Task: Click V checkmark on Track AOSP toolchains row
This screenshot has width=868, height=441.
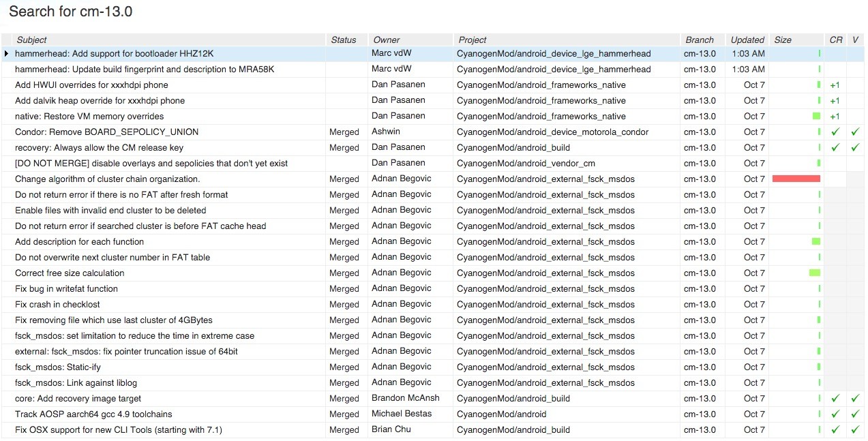Action: pyautogui.click(x=855, y=414)
